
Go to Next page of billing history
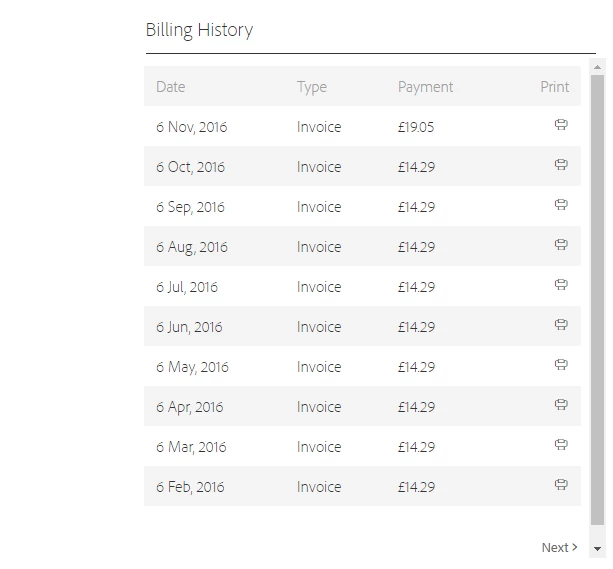[559, 547]
